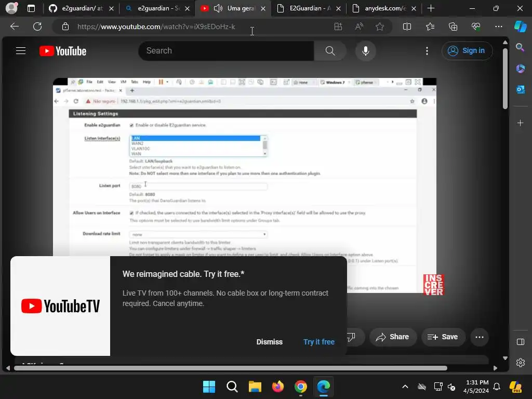This screenshot has height=399, width=532.
Task: Open the app available install icon
Action: click(x=338, y=26)
